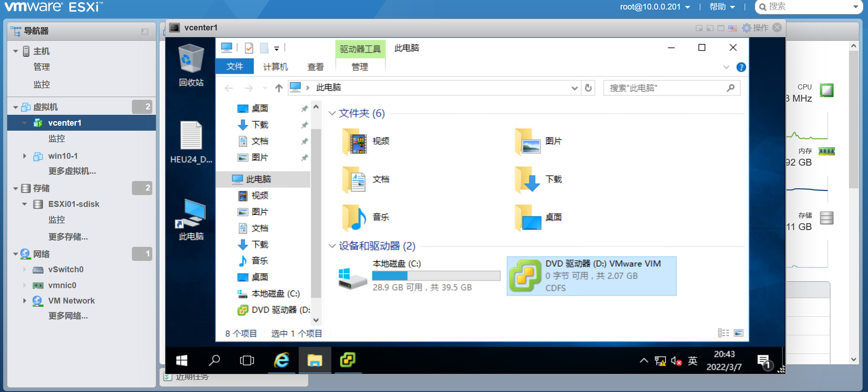The image size is (868, 392).
Task: Click 管理 under 主机 in navigator
Action: [x=42, y=67]
